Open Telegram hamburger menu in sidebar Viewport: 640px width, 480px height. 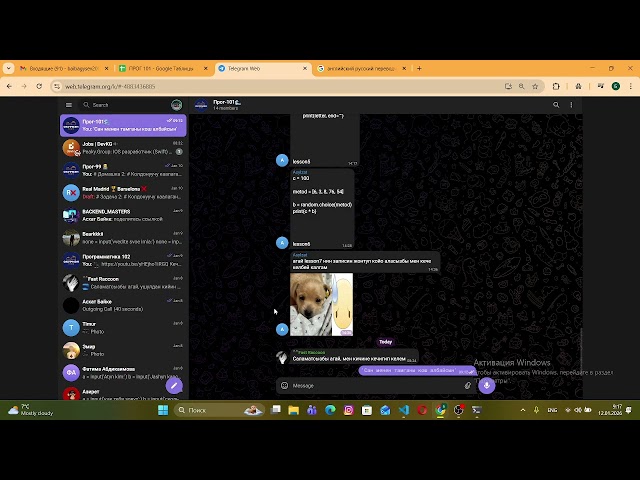[68, 104]
